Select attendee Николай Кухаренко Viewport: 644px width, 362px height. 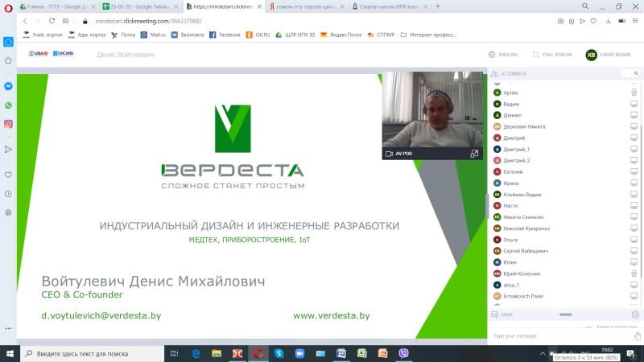coord(526,228)
